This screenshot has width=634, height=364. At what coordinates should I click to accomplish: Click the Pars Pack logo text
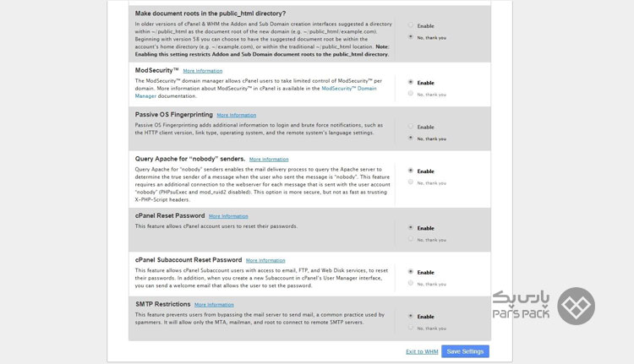[521, 305]
